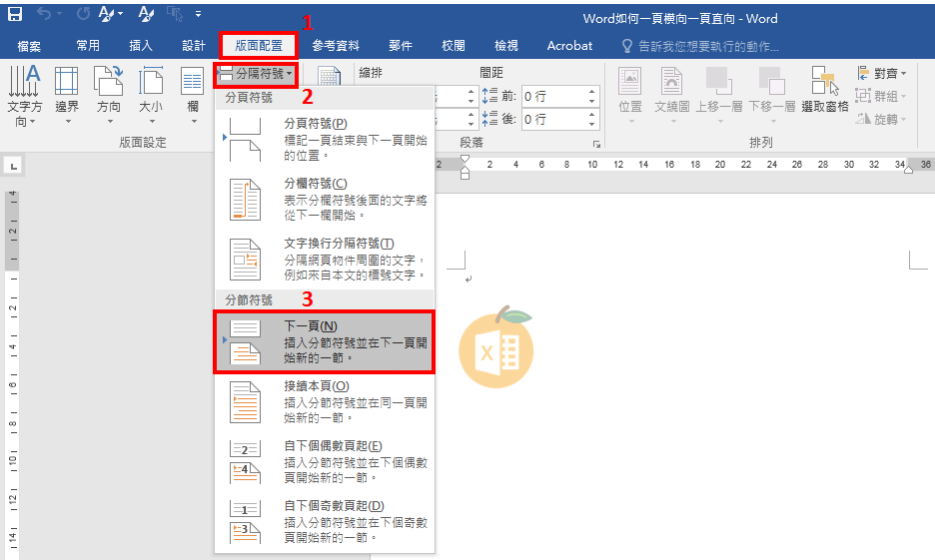Screen dimensions: 935x560
Task: Open the Size (大小) tool
Action: coord(151,97)
